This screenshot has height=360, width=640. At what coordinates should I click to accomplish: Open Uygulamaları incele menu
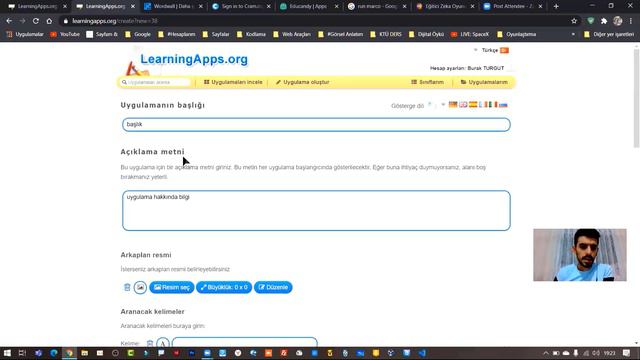pos(233,82)
